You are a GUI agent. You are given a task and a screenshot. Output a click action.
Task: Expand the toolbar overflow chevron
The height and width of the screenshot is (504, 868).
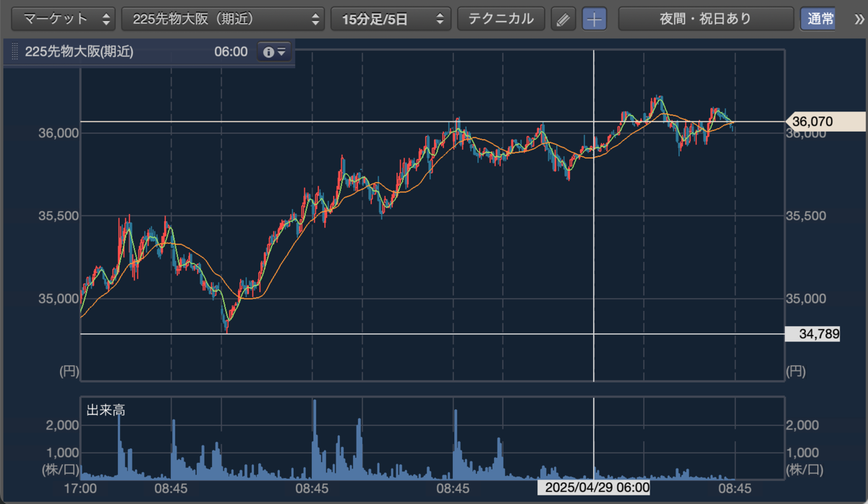(859, 20)
